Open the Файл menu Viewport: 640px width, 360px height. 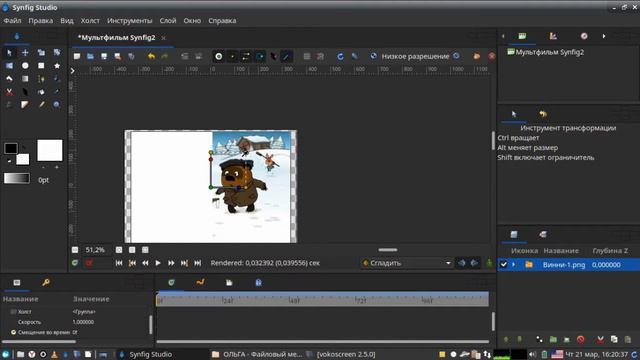pos(12,20)
